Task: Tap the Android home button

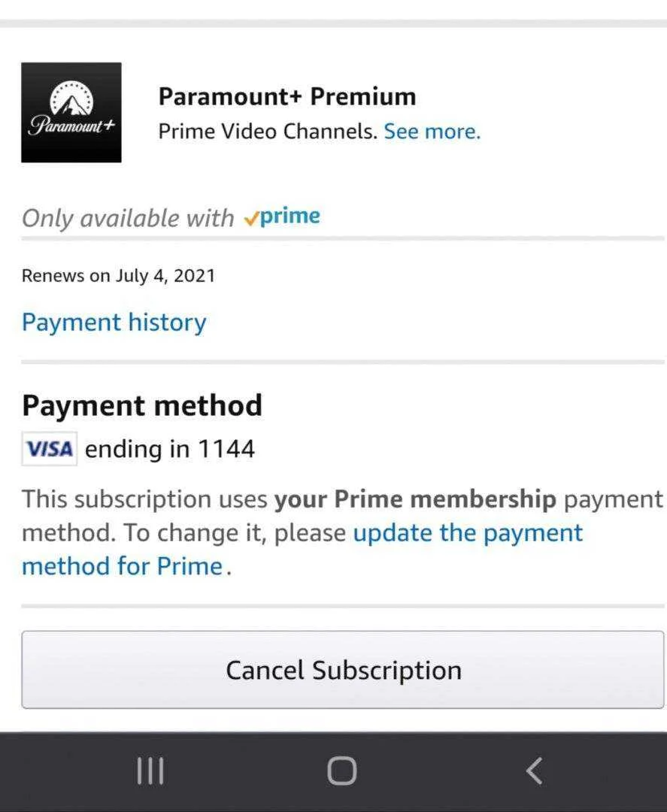Action: click(x=342, y=771)
